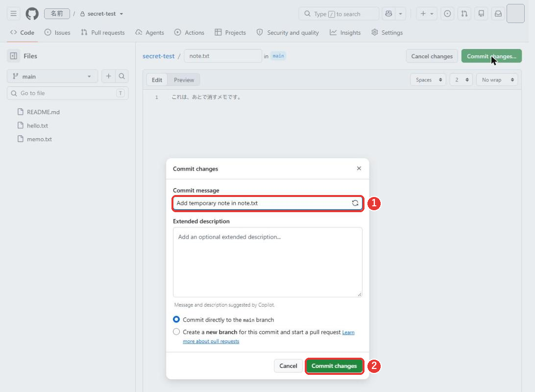Go to GitHub home via Octocat logo
The image size is (535, 392).
click(32, 14)
